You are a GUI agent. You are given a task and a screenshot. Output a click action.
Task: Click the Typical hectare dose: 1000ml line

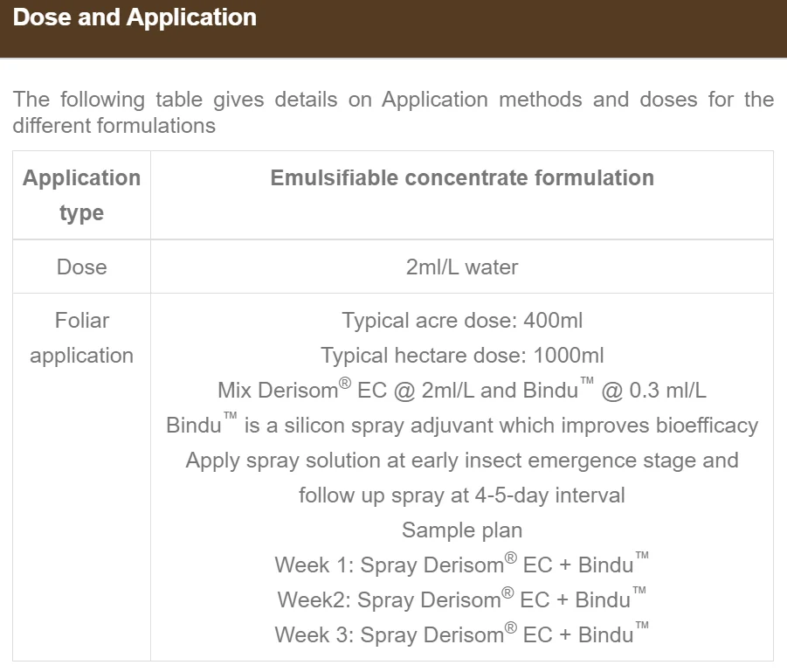[x=462, y=356]
